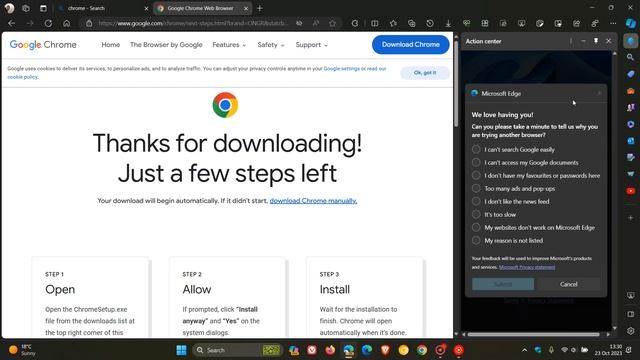
Task: Open the profile avatar in the title bar
Action: 9,8
